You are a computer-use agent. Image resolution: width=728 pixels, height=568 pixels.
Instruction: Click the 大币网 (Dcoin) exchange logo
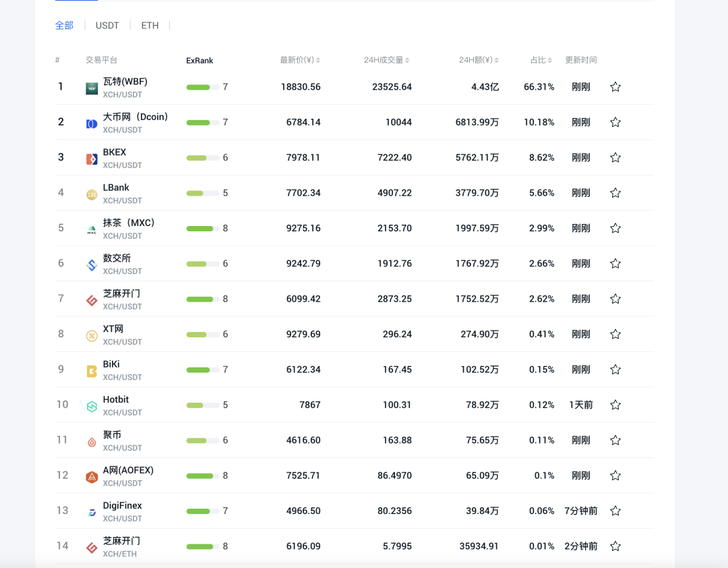click(92, 123)
